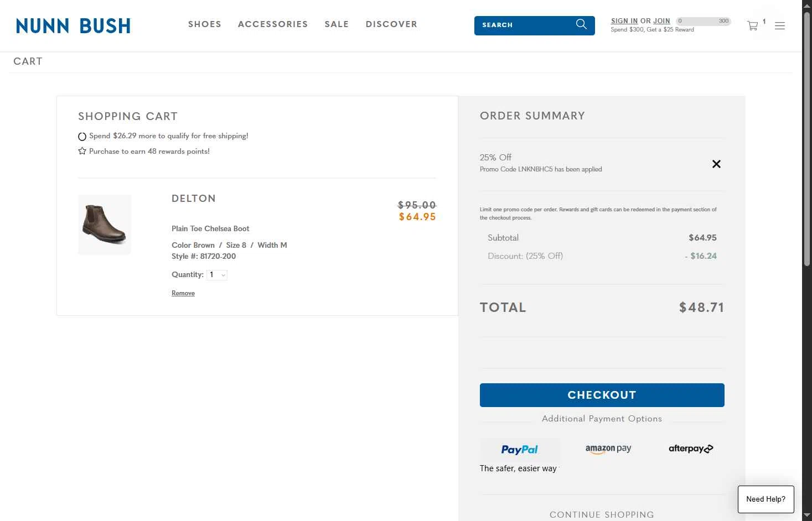This screenshot has width=812, height=521.
Task: Open the Need Help? chat
Action: click(766, 499)
